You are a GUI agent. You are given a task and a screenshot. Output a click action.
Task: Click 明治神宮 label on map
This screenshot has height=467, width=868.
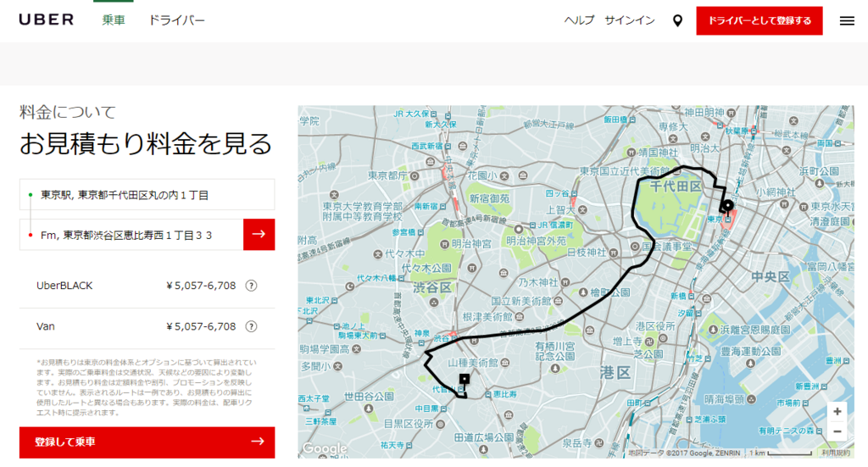tap(471, 243)
